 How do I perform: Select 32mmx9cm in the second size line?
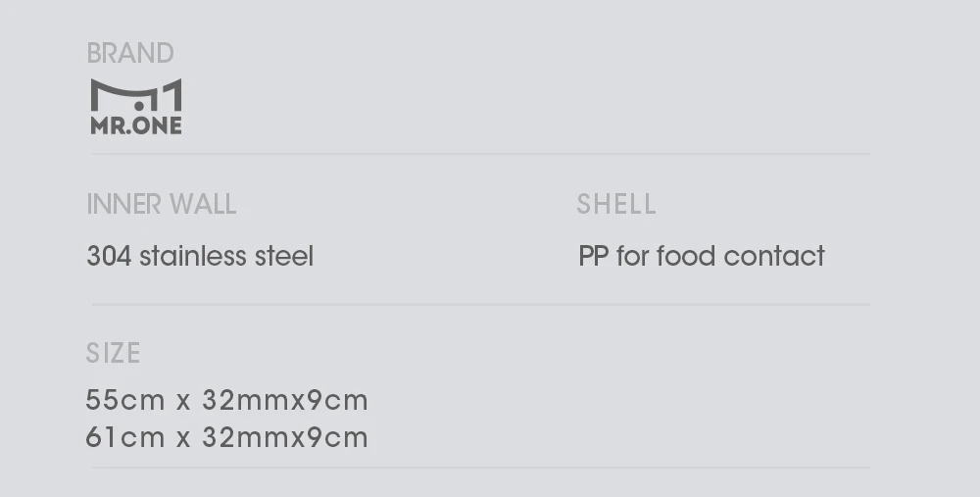(285, 437)
